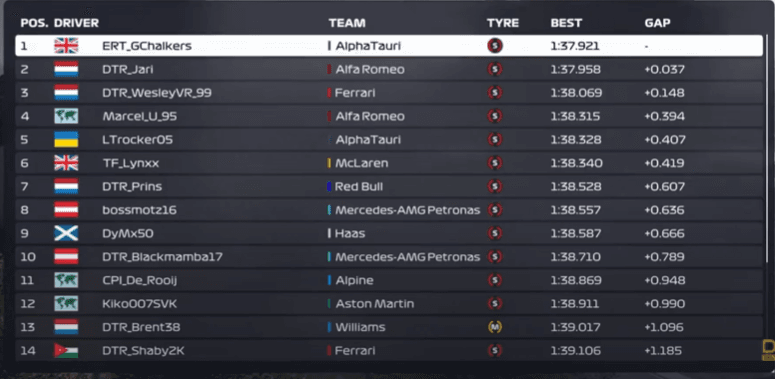This screenshot has width=775, height=379.
Task: Click the medium tyre icon for DTR_Brent38
Action: 495,327
